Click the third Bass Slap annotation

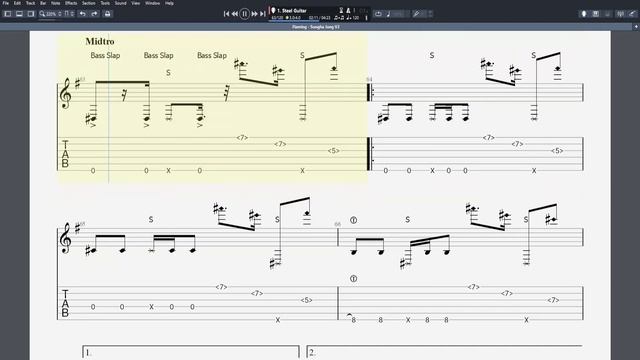[x=212, y=55]
